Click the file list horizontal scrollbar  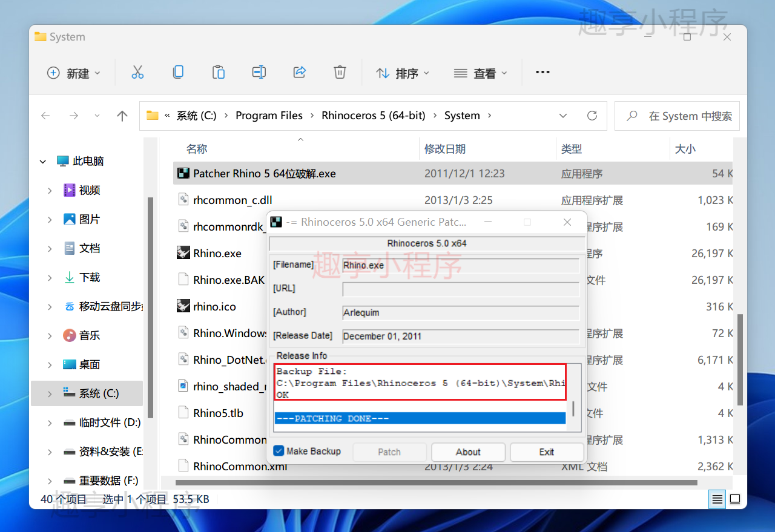437,482
